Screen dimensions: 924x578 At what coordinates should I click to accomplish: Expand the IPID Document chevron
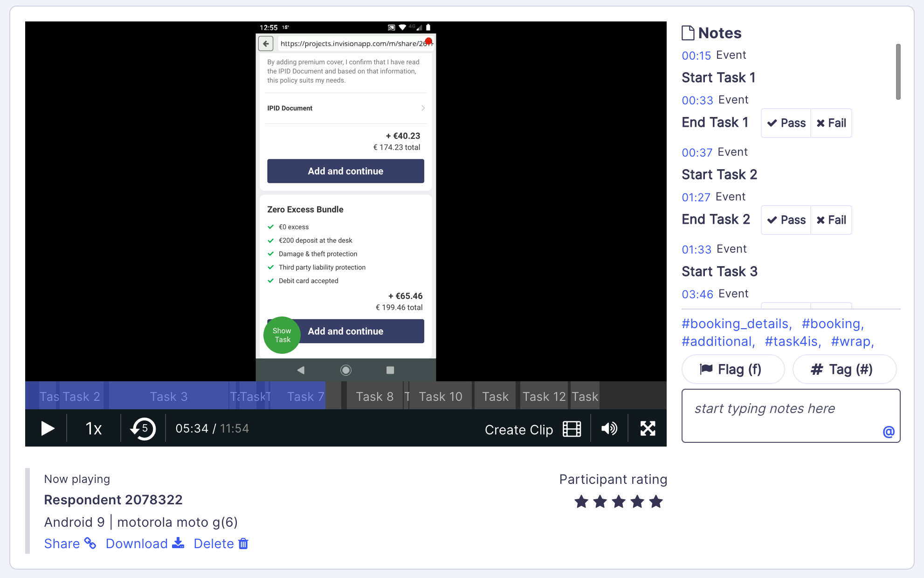(423, 108)
